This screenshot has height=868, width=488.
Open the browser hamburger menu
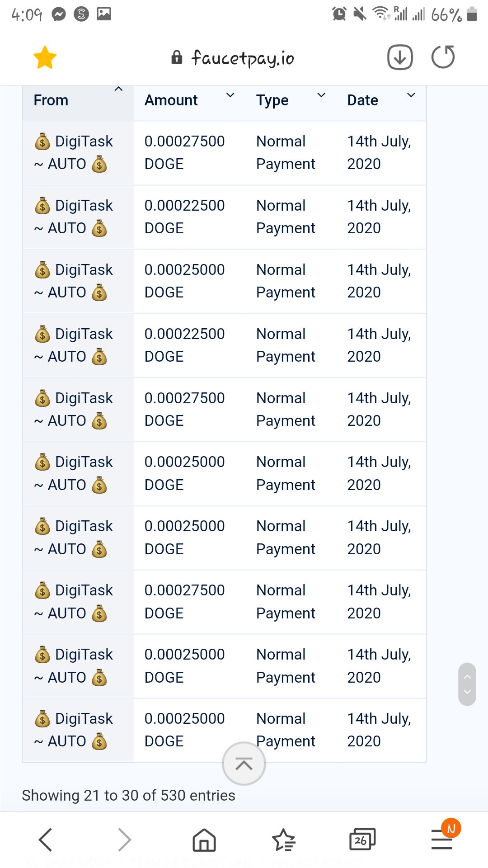pyautogui.click(x=442, y=840)
